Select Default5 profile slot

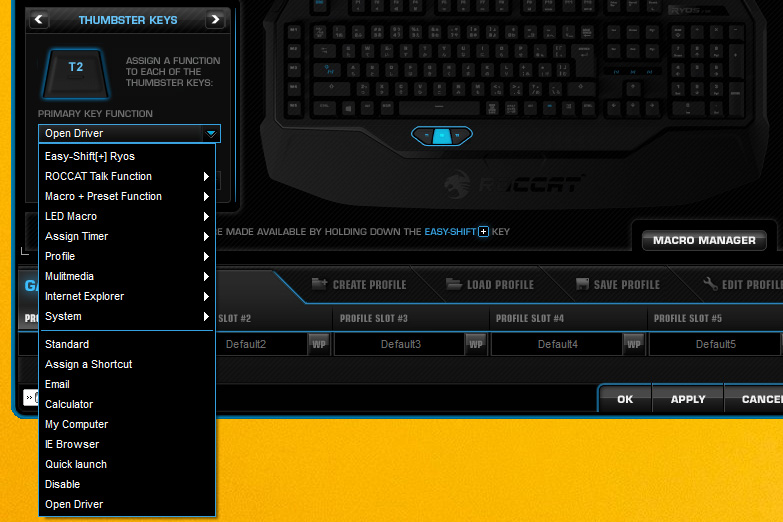(716, 344)
